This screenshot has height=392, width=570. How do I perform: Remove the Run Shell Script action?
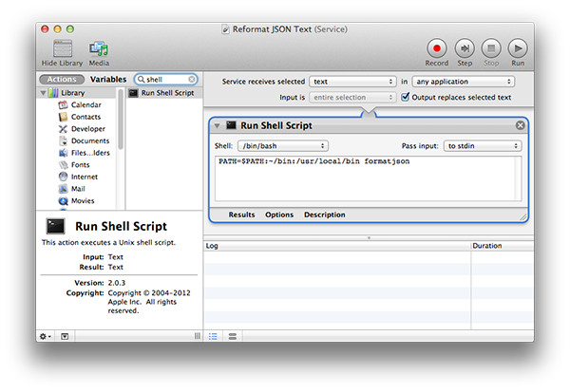point(521,125)
